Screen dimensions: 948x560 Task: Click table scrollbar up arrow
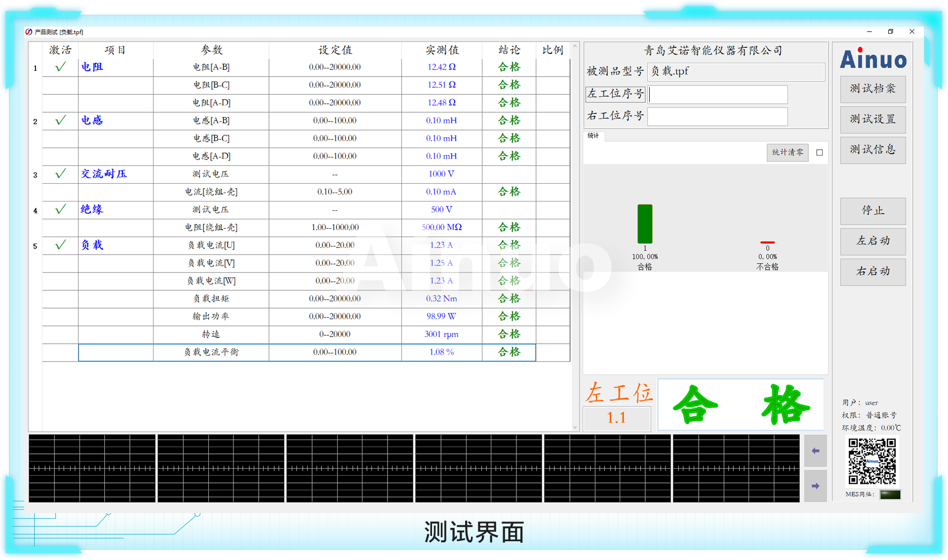pyautogui.click(x=575, y=46)
